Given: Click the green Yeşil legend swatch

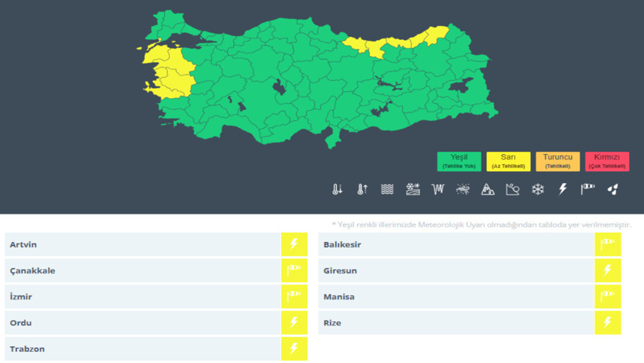Looking at the screenshot, I should (x=459, y=162).
